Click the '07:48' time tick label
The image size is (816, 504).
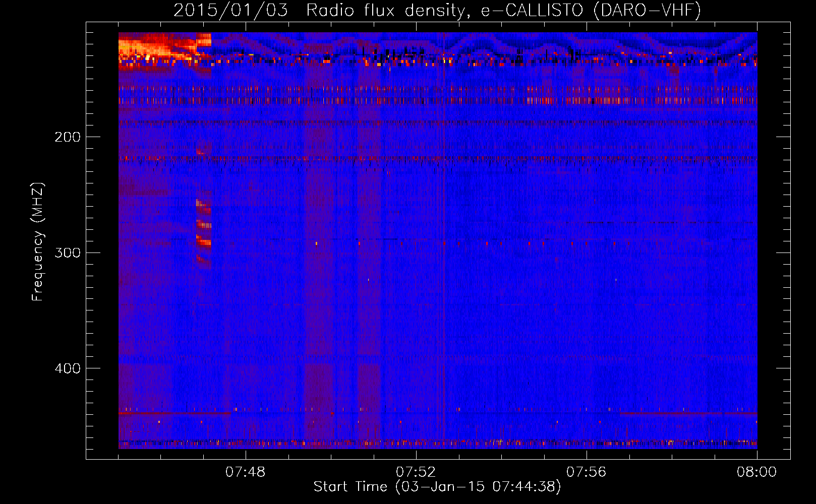pos(246,472)
